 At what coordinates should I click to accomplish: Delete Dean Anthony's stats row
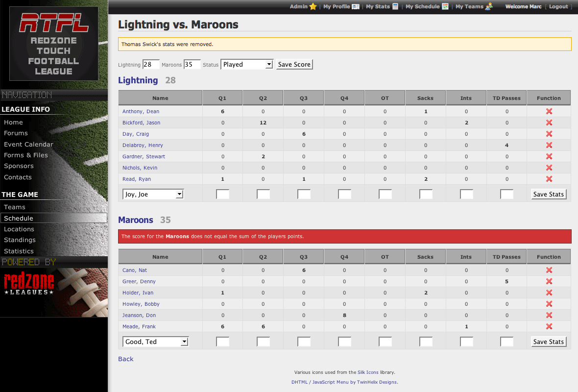(x=549, y=112)
